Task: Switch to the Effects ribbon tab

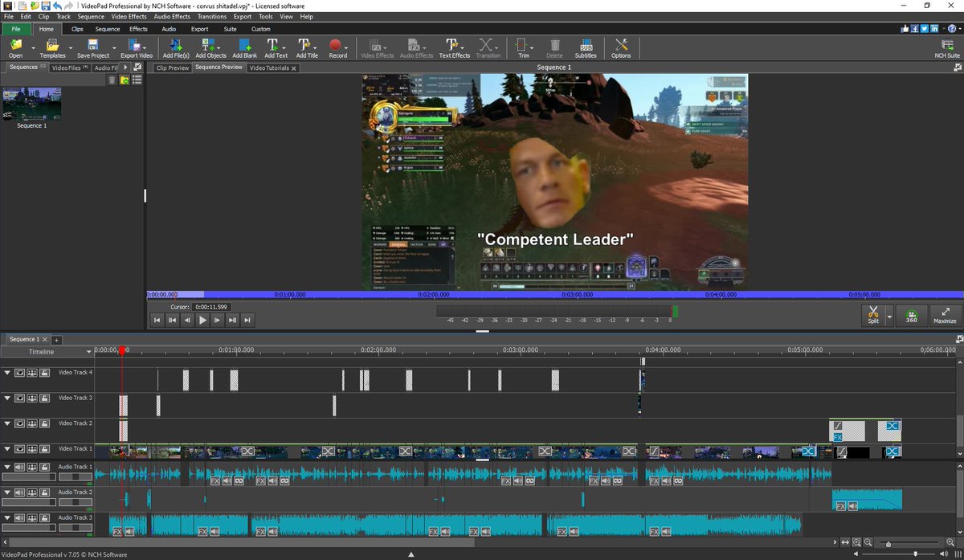Action: click(138, 29)
